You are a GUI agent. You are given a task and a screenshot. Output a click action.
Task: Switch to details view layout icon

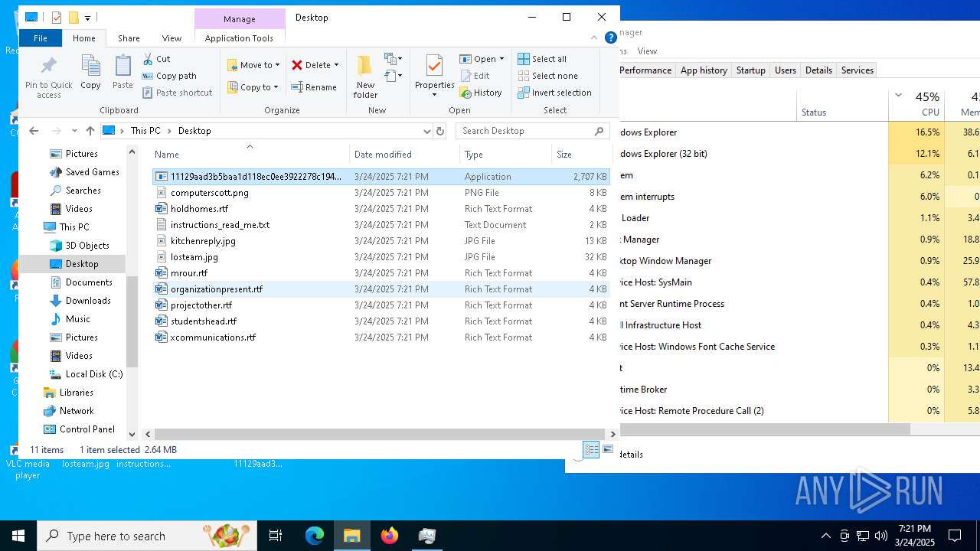(x=591, y=450)
